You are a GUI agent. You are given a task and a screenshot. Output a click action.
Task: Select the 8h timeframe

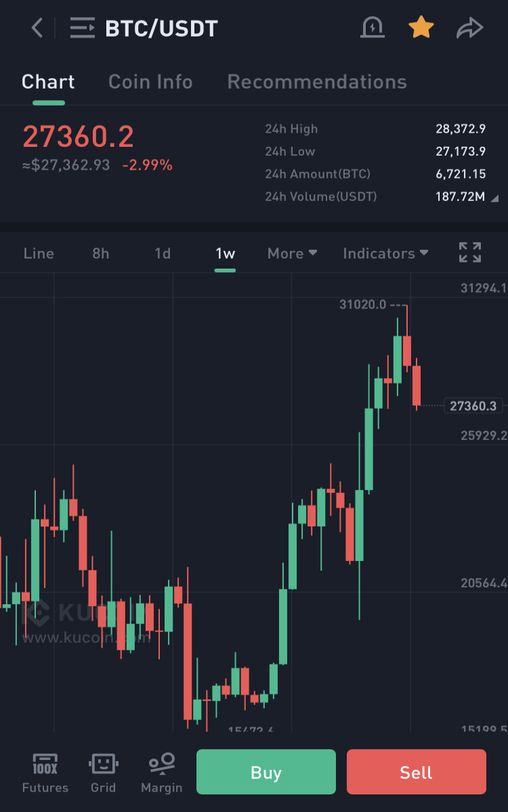(101, 253)
